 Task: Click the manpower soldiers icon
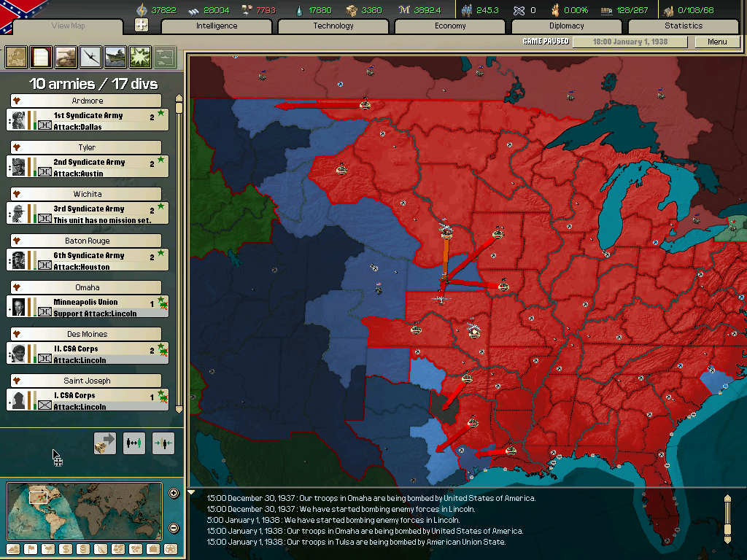(467, 10)
